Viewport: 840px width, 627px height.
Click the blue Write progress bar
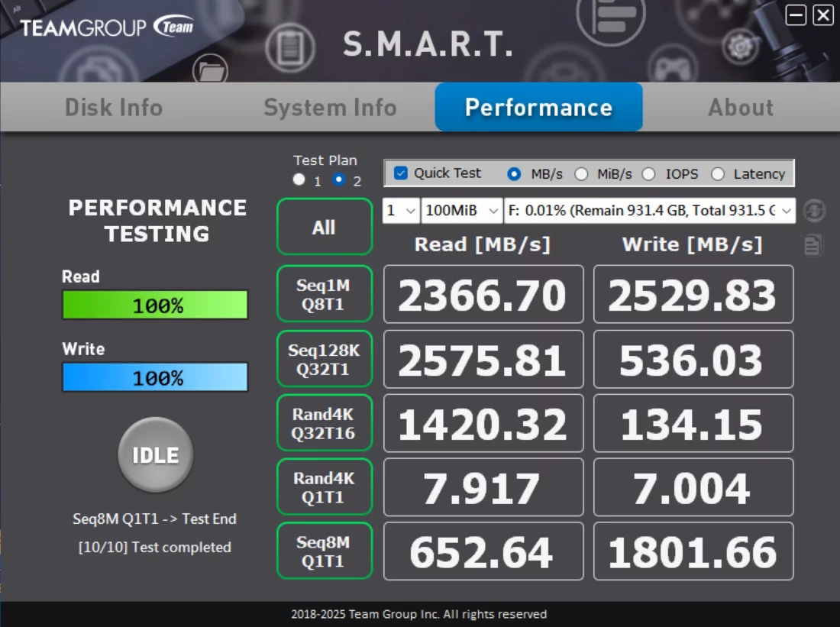click(x=155, y=377)
